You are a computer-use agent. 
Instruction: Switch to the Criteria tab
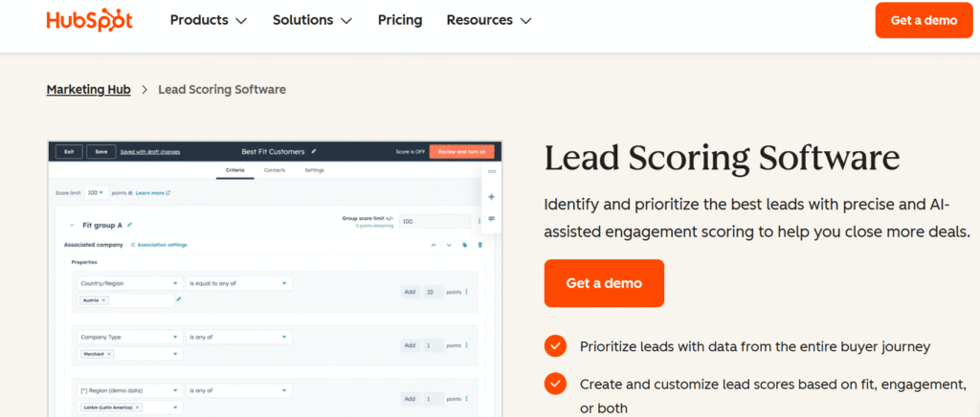(235, 170)
